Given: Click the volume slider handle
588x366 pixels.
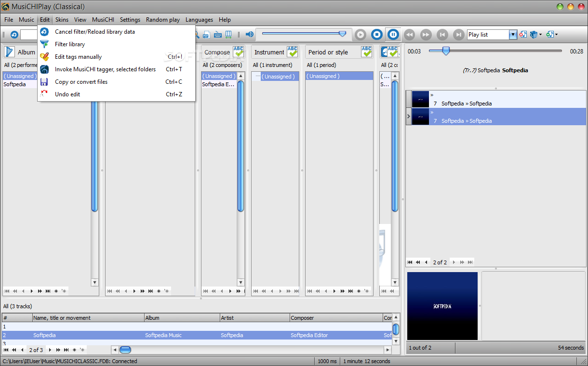Looking at the screenshot, I should (x=342, y=34).
